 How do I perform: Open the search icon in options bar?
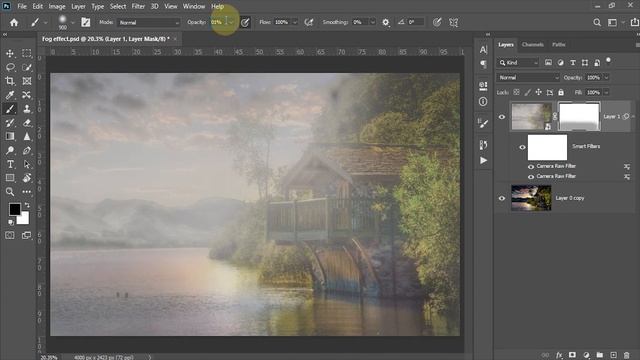coord(597,22)
